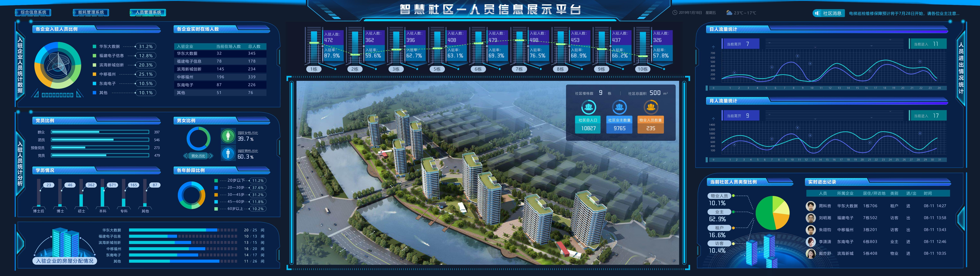Click the clock icon beside the date
Screen dimensions: 980x276
point(675,13)
